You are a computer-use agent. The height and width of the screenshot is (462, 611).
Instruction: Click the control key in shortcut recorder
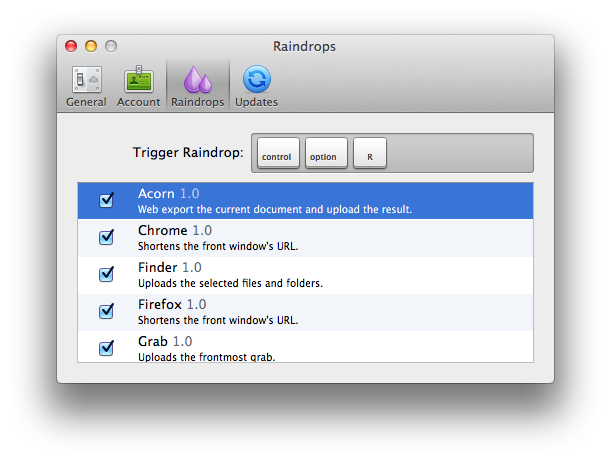tap(278, 153)
